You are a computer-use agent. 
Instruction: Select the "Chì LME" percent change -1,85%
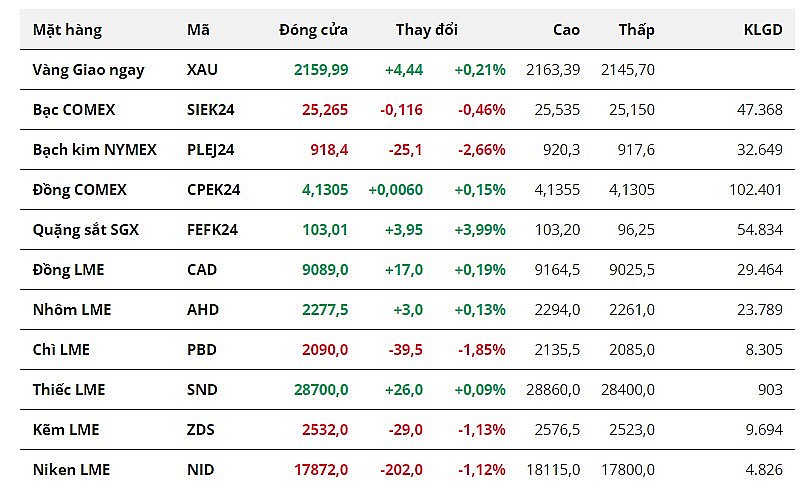click(481, 350)
